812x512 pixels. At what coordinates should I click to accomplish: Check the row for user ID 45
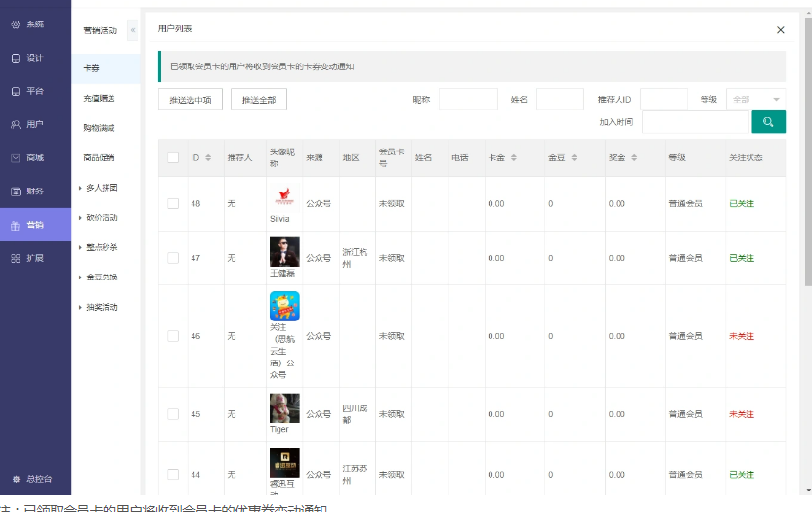pyautogui.click(x=173, y=414)
